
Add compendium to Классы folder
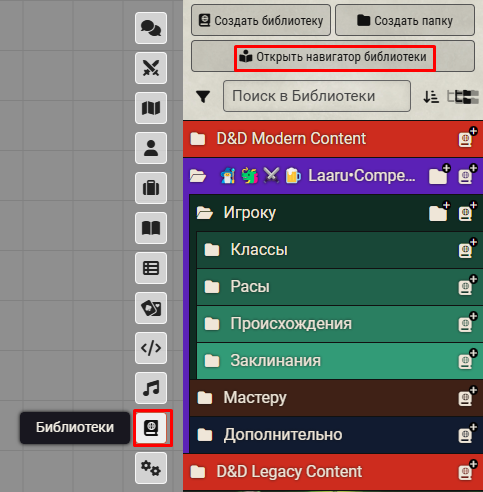click(x=467, y=249)
